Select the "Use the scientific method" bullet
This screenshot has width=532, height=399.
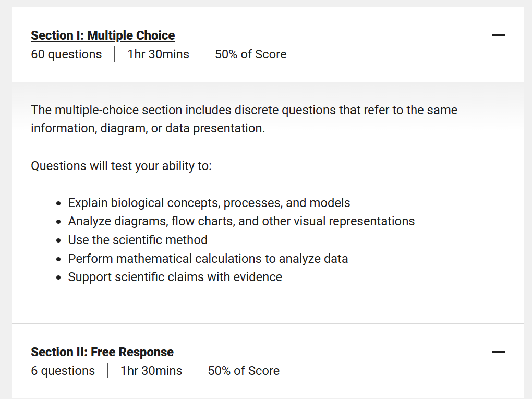138,240
